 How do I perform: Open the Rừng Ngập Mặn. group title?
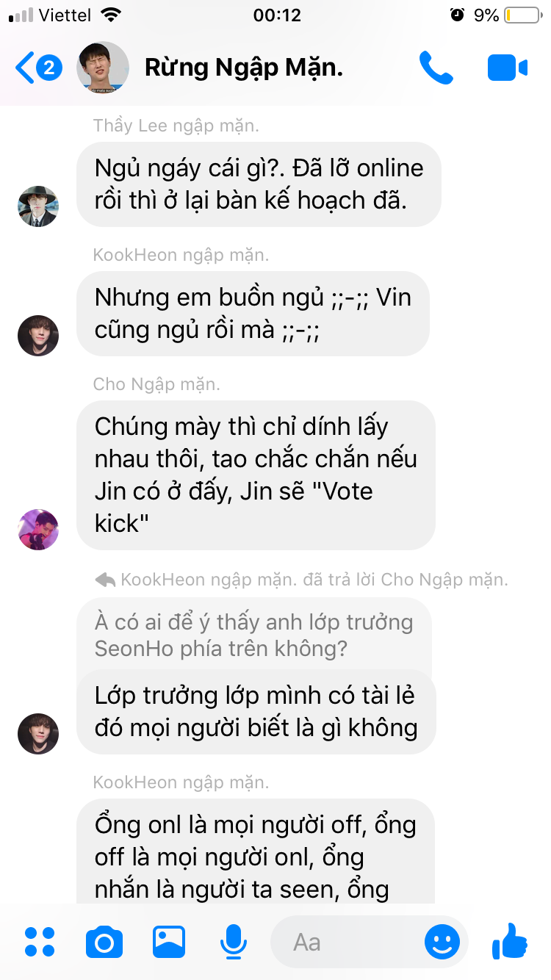[x=244, y=68]
